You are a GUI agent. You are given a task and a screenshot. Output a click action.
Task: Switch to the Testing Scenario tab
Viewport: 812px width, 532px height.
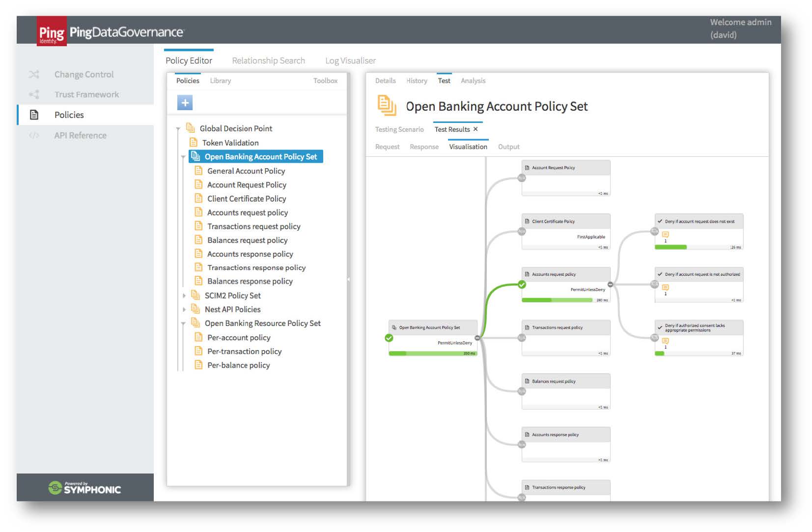(399, 129)
